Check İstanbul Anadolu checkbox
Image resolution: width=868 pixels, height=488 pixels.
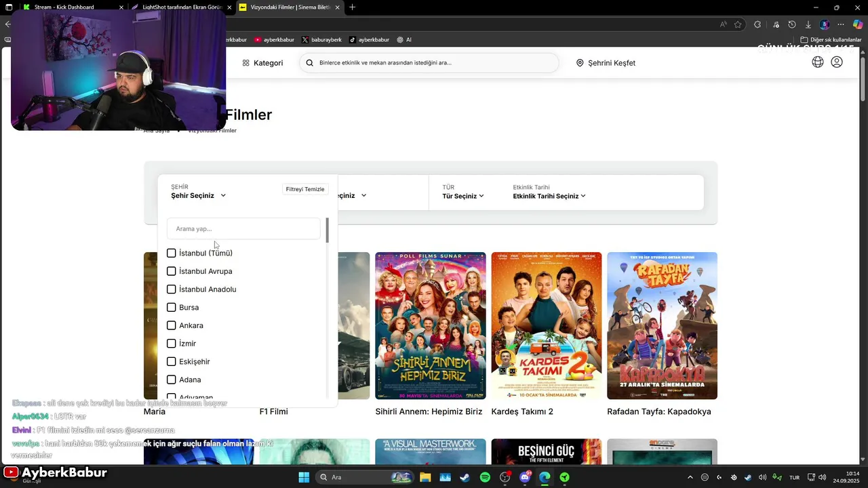click(x=172, y=289)
